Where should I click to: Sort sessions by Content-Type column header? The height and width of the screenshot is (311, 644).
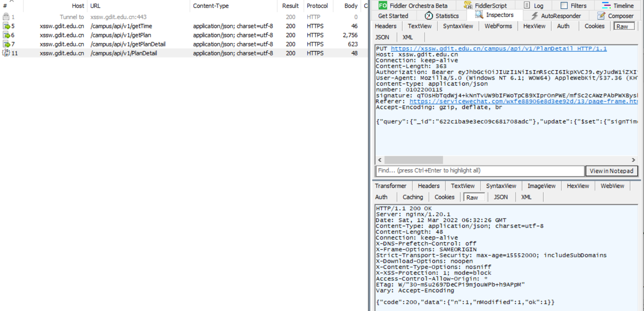click(211, 6)
